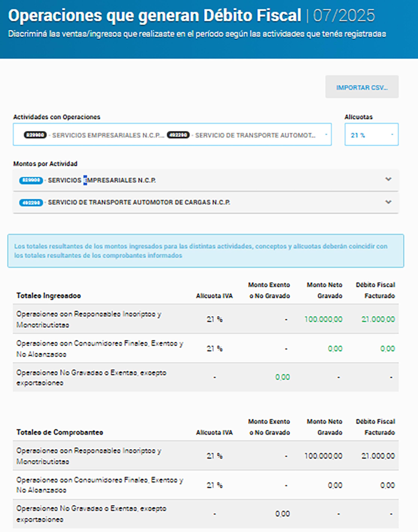Click the Totales Ingresados heading
The width and height of the screenshot is (418, 532).
[48, 296]
